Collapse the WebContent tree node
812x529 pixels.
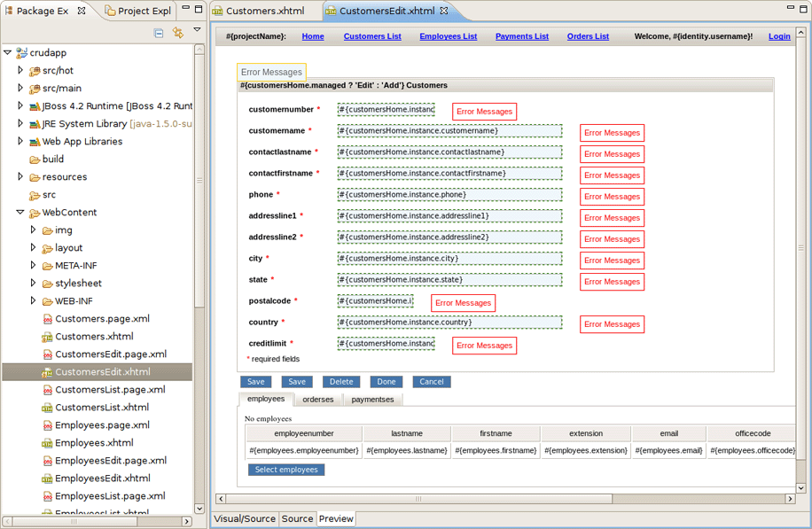tap(20, 212)
